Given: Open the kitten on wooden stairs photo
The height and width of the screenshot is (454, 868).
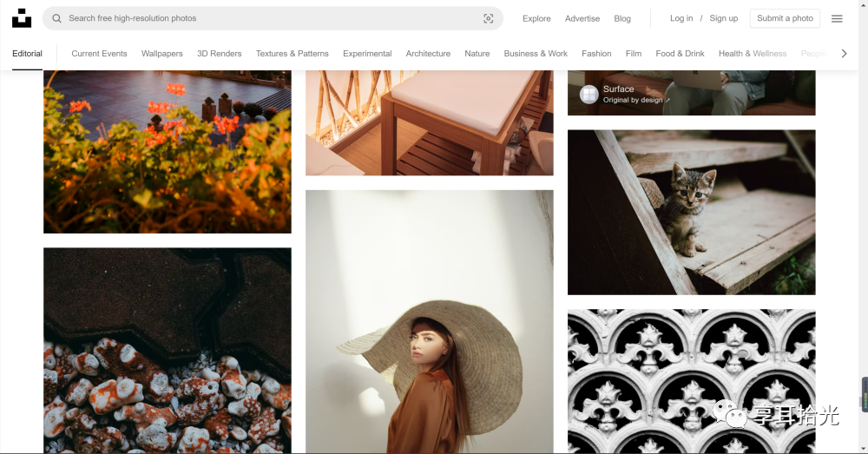Looking at the screenshot, I should coord(692,212).
